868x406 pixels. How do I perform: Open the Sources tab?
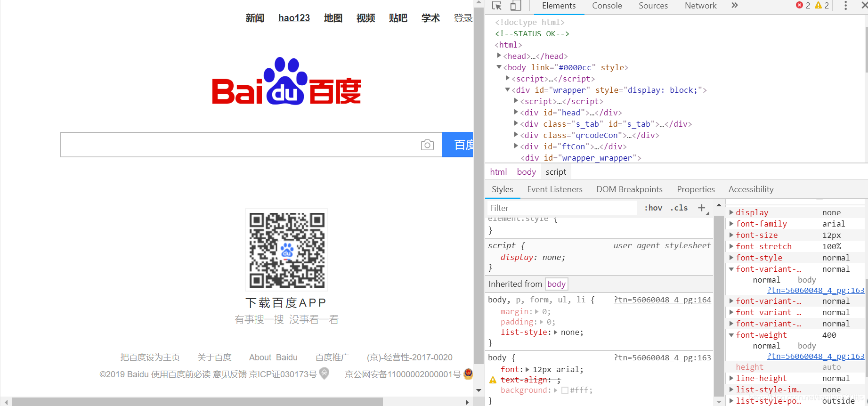653,6
